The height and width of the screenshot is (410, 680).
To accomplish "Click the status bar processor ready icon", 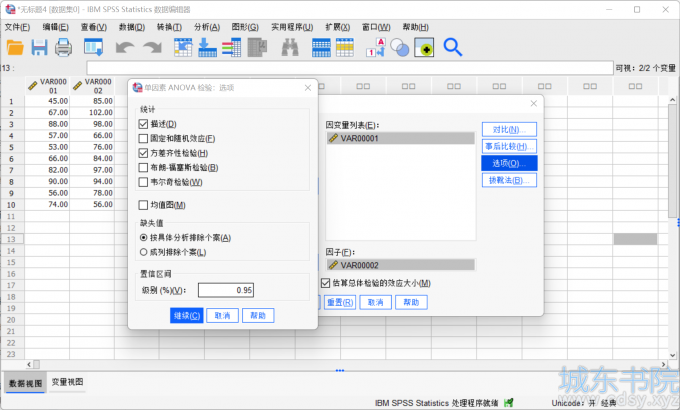I will point(509,403).
